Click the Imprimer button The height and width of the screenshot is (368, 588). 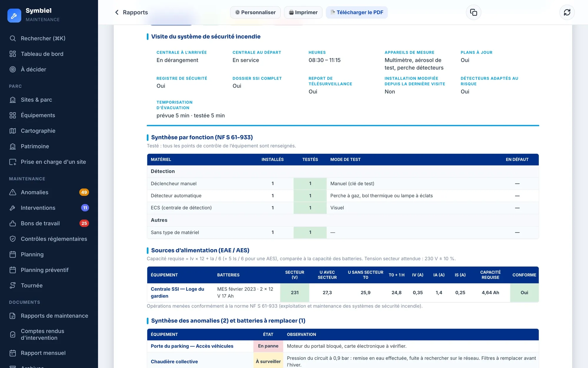tap(303, 12)
